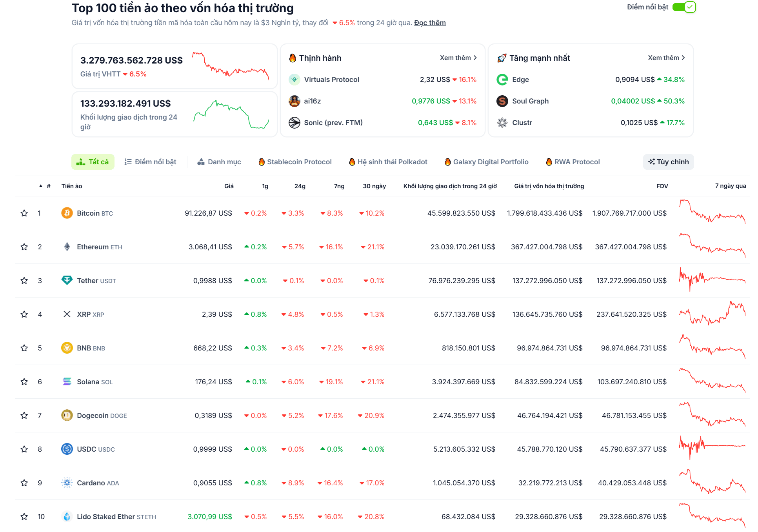Open the Lido Staked Ether page
Screen dimensions: 758x532
tap(116, 517)
